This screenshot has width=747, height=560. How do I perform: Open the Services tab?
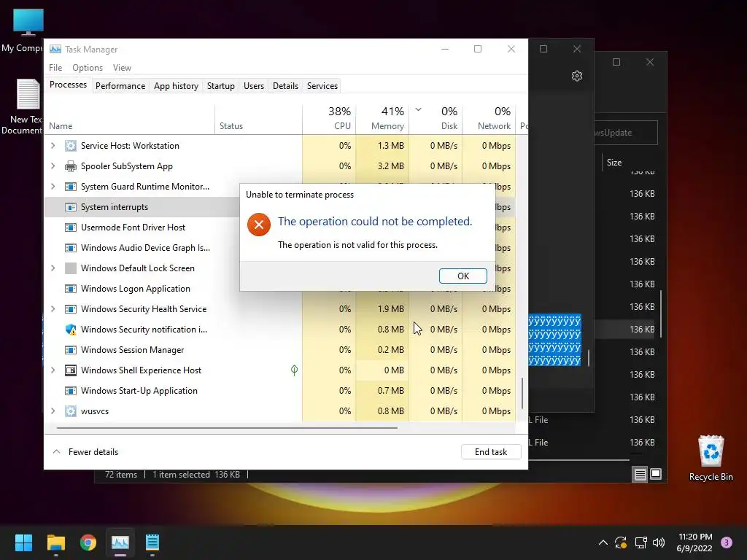[x=322, y=86]
